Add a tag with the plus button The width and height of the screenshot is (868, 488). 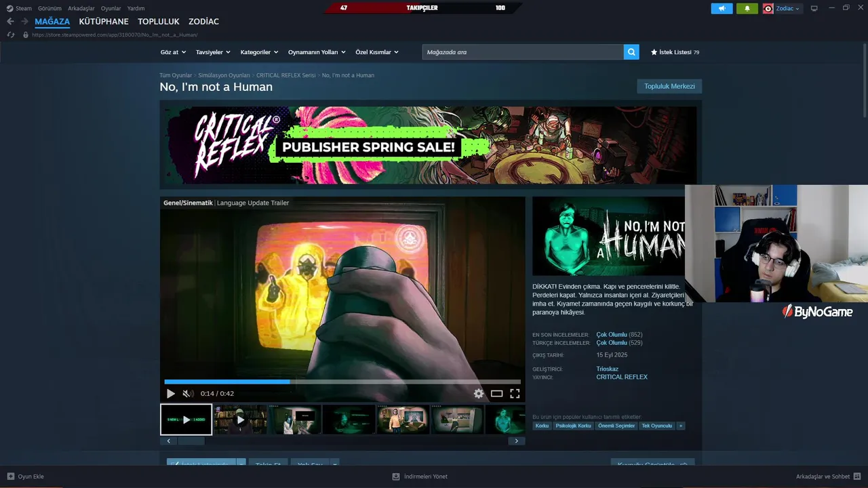coord(680,426)
